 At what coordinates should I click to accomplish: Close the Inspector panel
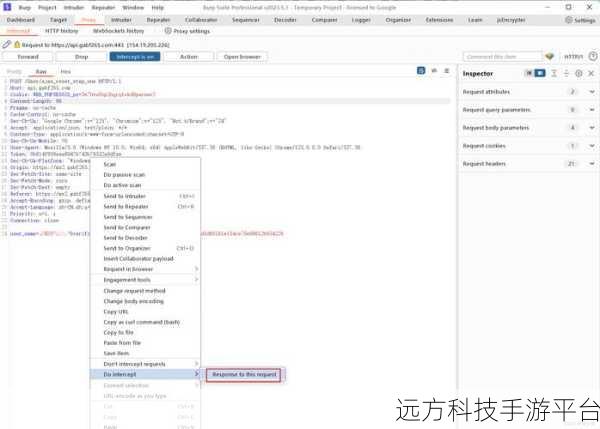[591, 73]
